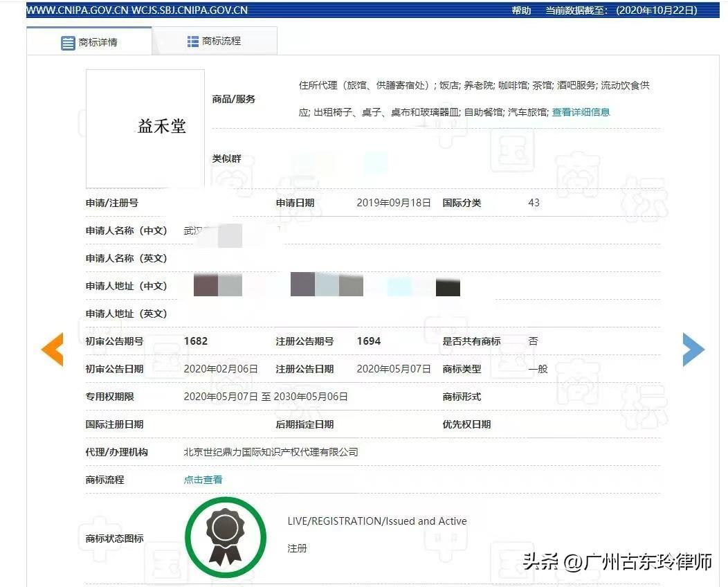Click the list icon on 商标详情 tab
This screenshot has width=728, height=587.
(x=68, y=43)
